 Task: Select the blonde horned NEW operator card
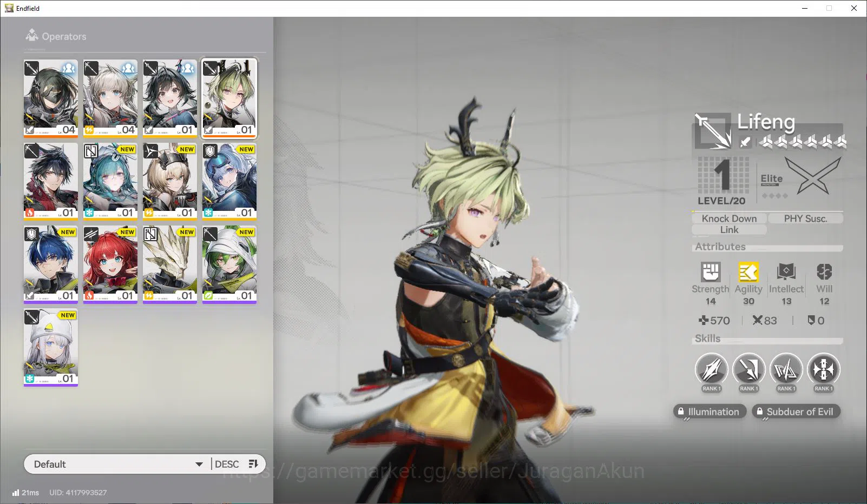click(x=170, y=181)
